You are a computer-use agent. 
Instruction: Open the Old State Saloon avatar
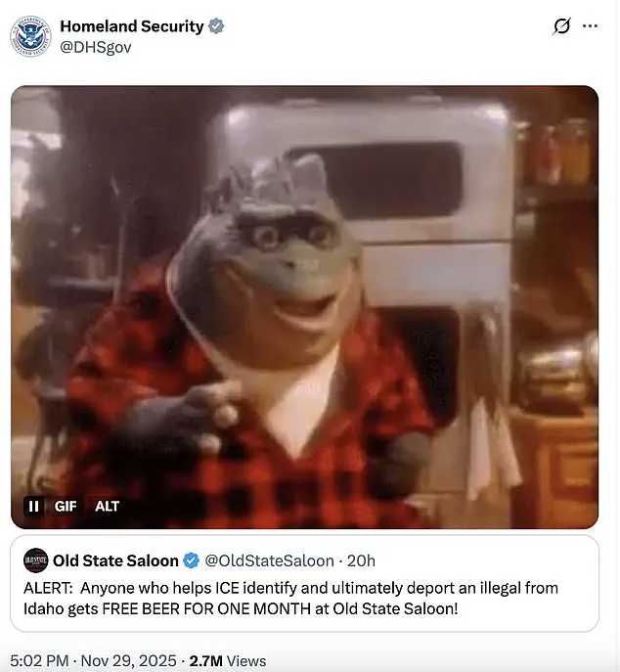click(35, 560)
